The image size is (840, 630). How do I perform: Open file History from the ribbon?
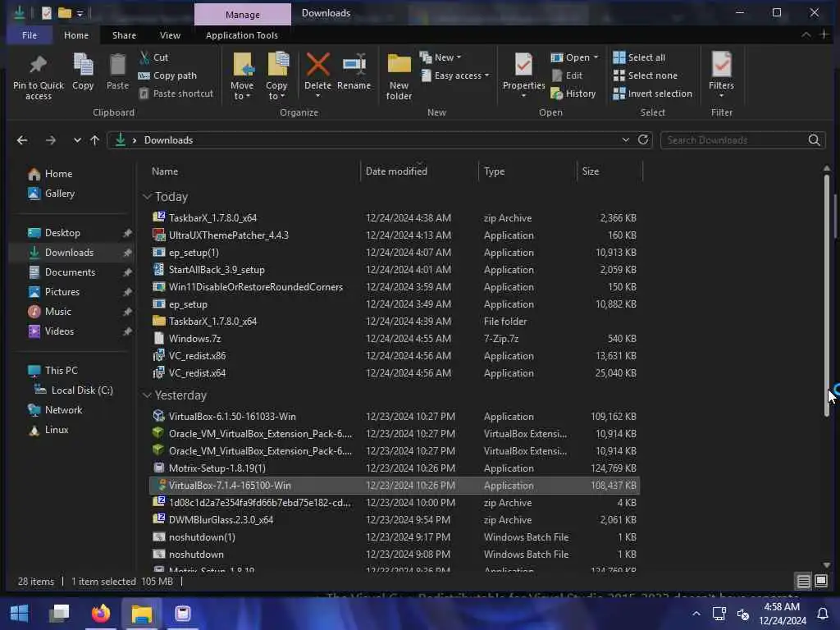pos(573,94)
